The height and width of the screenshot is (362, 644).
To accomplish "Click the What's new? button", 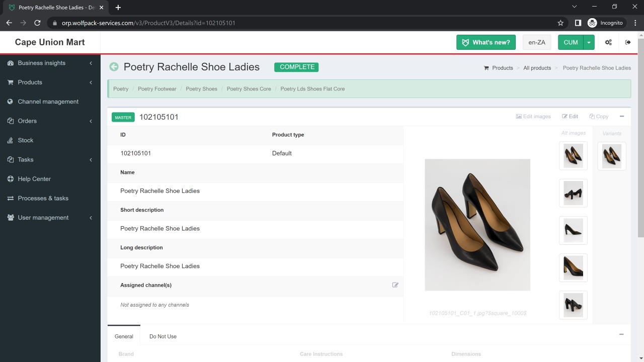I will tap(486, 42).
